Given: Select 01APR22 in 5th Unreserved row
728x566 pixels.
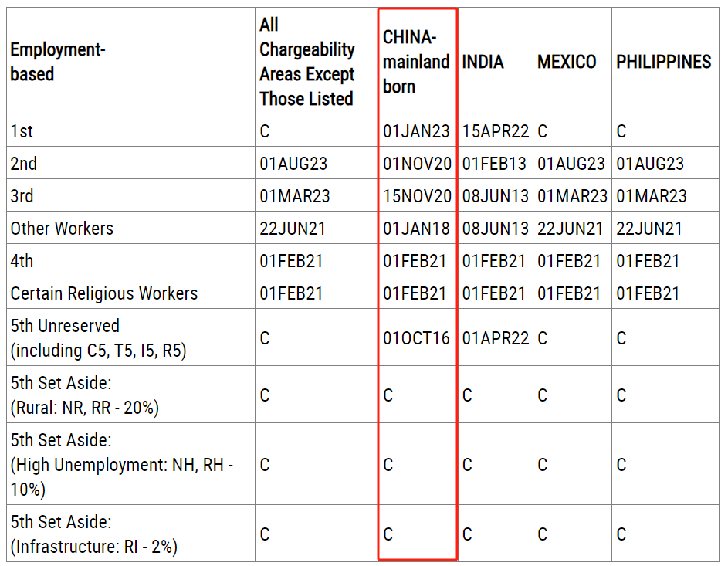Looking at the screenshot, I should tap(496, 338).
